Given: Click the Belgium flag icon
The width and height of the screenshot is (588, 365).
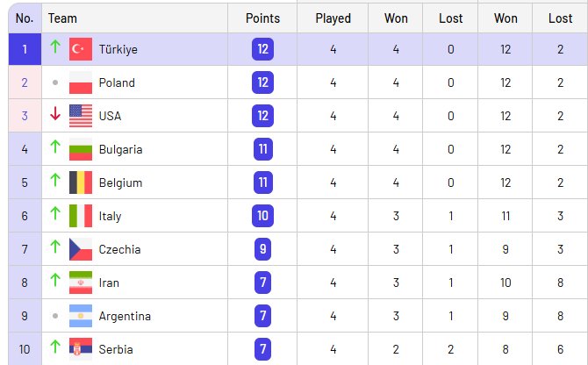Looking at the screenshot, I should tap(81, 182).
